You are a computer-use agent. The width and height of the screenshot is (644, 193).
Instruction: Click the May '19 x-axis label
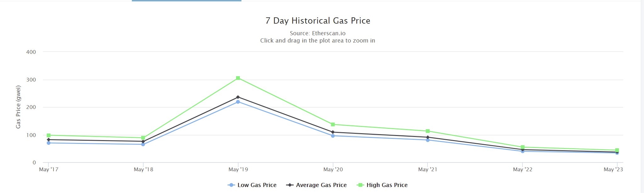pos(238,170)
